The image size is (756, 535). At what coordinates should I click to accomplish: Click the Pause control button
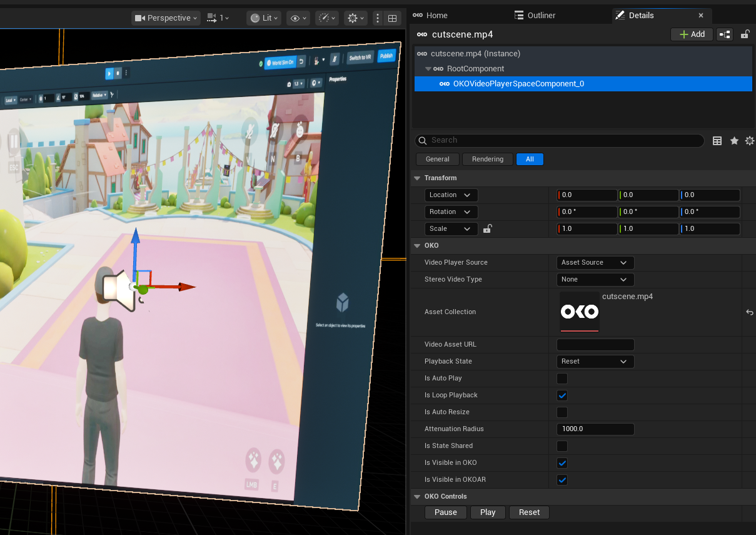point(446,512)
